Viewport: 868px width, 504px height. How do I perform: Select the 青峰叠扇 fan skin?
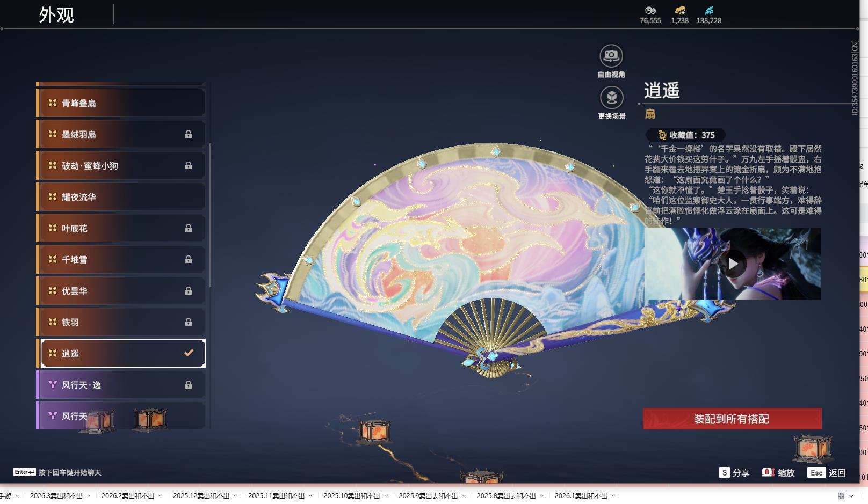[x=121, y=103]
